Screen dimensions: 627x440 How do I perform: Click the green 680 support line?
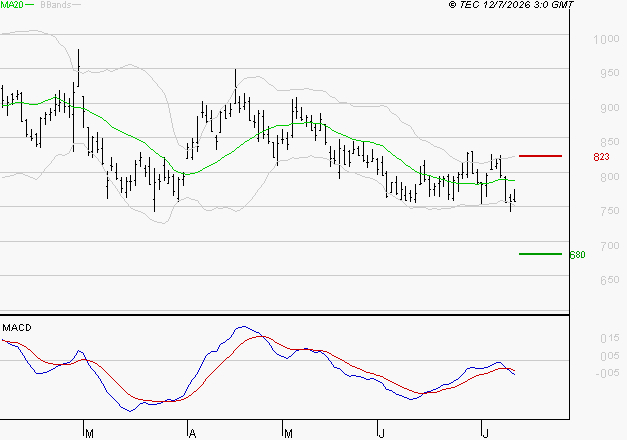(540, 254)
